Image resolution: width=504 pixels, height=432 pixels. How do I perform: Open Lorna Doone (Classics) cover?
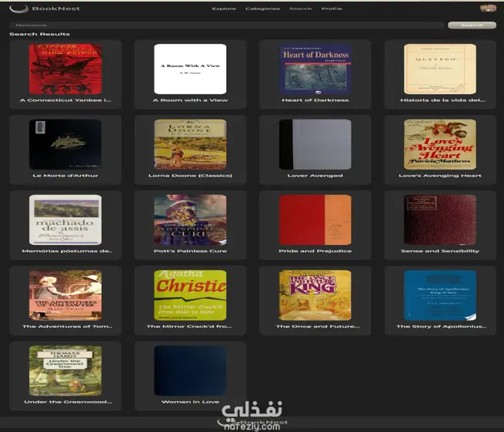[190, 145]
